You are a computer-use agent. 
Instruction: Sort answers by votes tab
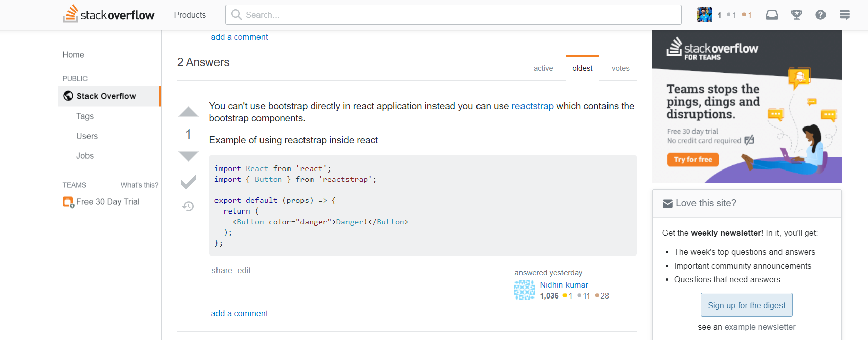coord(620,68)
